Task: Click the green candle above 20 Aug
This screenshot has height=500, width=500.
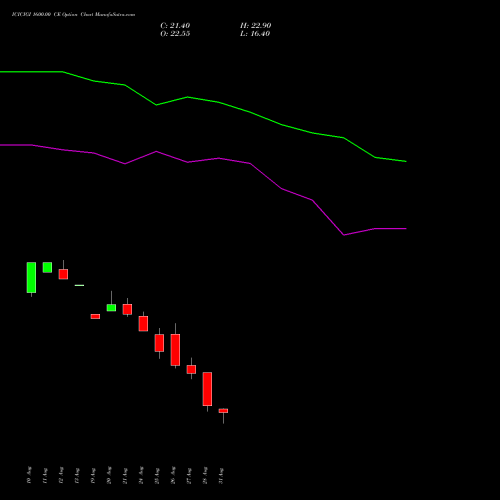Action: point(111,307)
